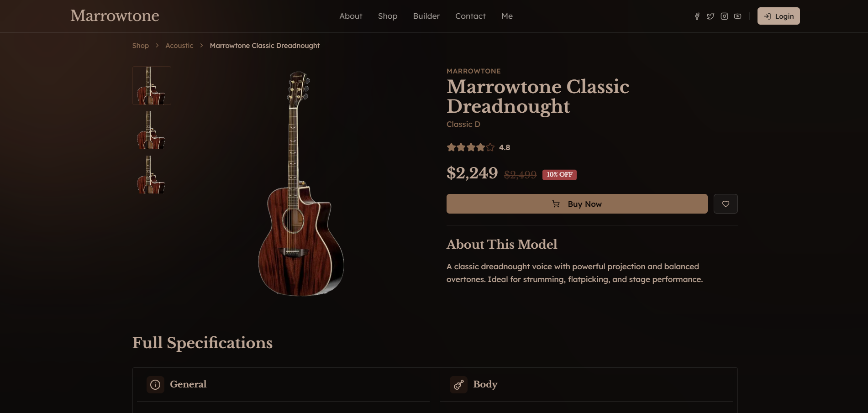
Task: Click the Marrowtone logo
Action: click(x=115, y=16)
